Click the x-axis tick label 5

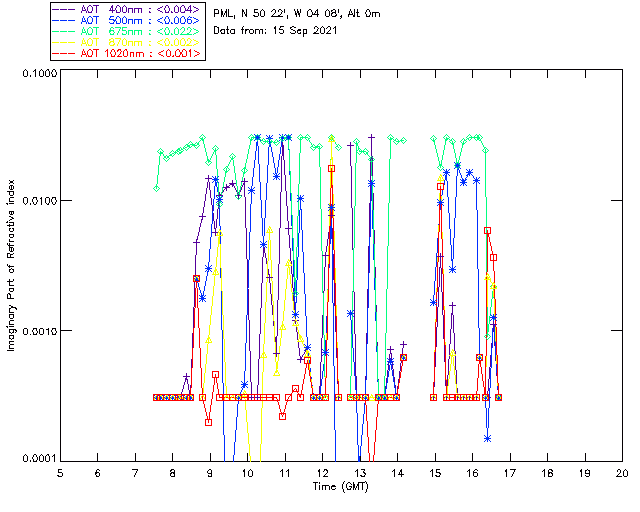[60, 473]
